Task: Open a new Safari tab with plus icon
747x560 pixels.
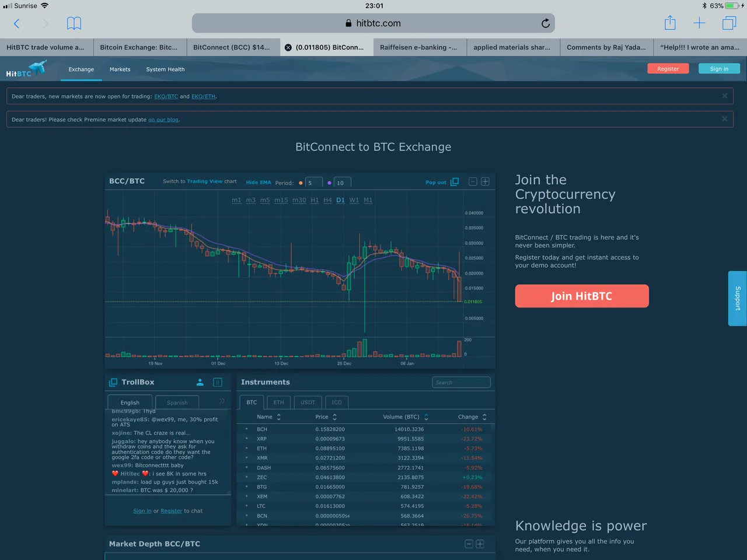Action: tap(699, 23)
